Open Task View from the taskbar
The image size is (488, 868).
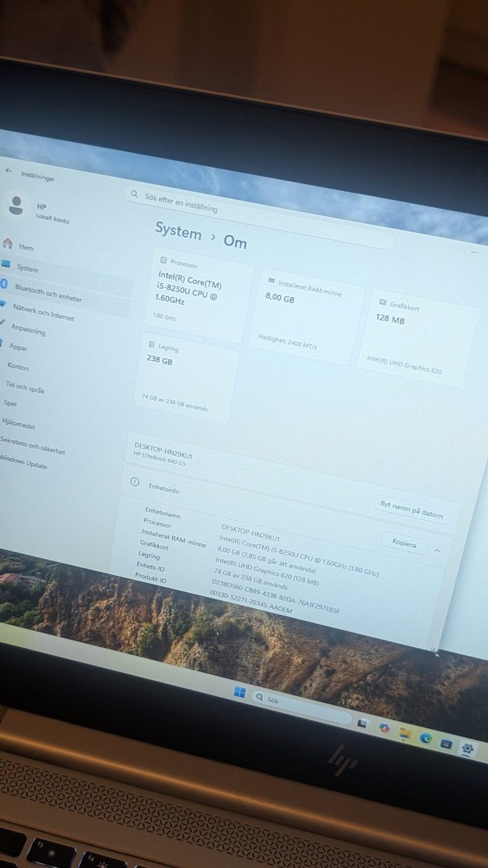(362, 723)
